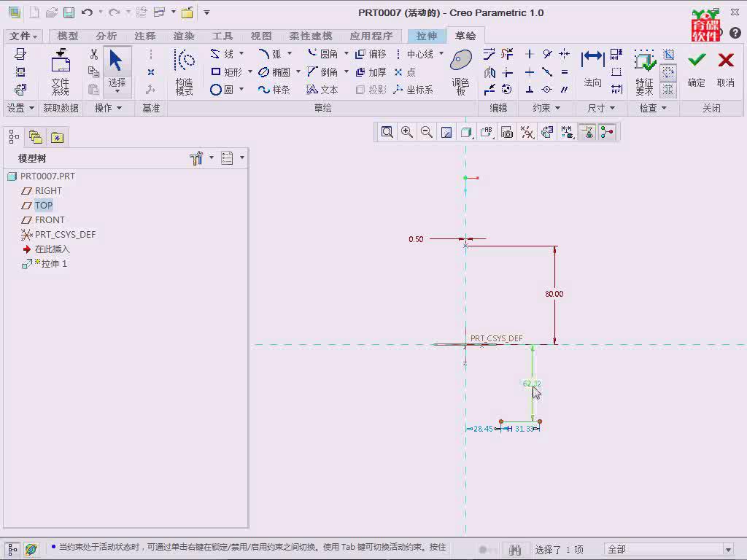The width and height of the screenshot is (747, 560).
Task: Switch to the Analysis (分析) tab
Action: click(106, 36)
